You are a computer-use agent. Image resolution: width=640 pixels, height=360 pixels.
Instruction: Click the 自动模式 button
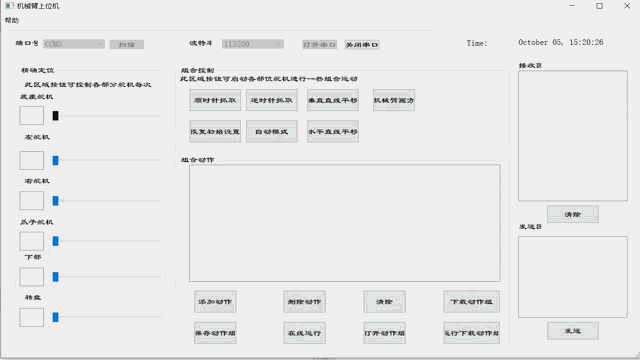click(271, 131)
